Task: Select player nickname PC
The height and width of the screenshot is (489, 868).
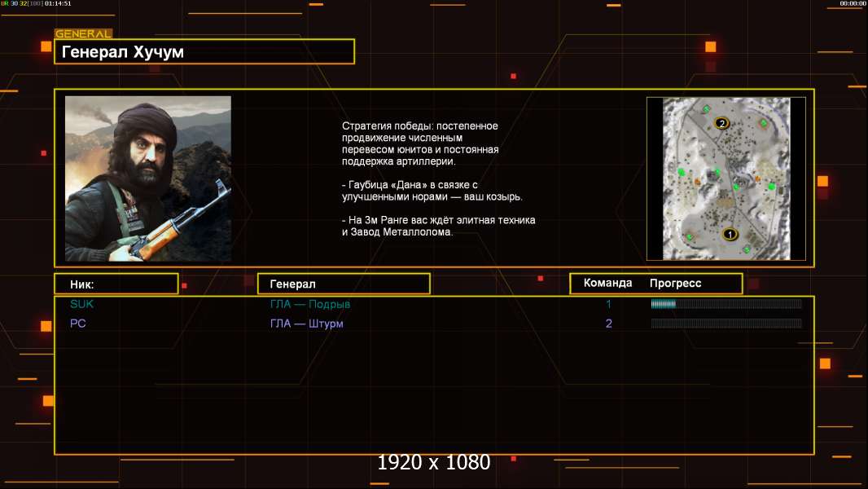Action: tap(78, 324)
